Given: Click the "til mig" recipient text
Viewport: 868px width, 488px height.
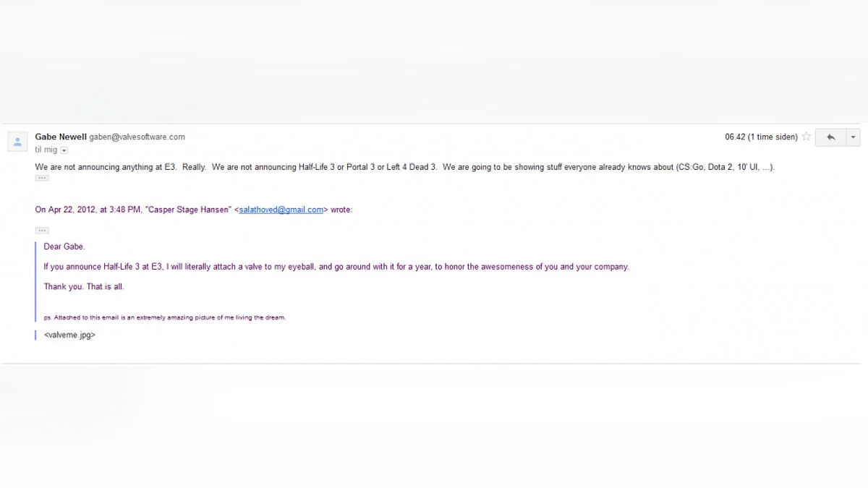Looking at the screenshot, I should [x=46, y=150].
